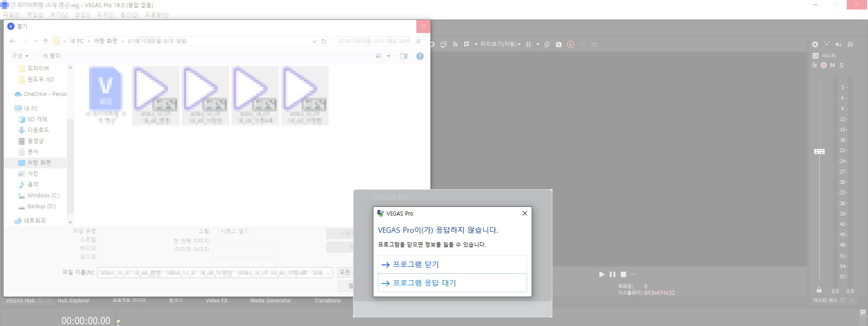Adjust the master bus volume fader

819,151
